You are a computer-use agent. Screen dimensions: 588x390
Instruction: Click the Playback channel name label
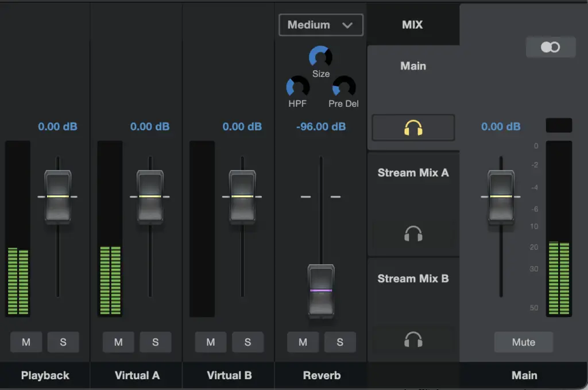[x=45, y=376]
